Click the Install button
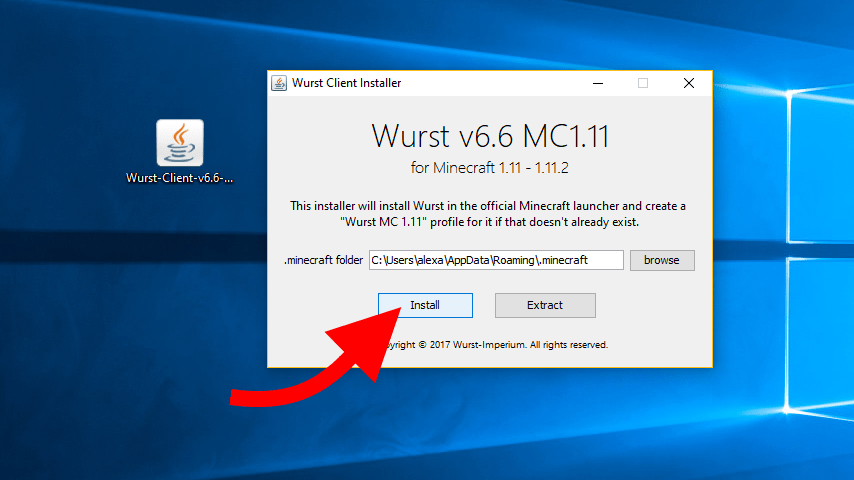The width and height of the screenshot is (854, 480). tap(425, 305)
